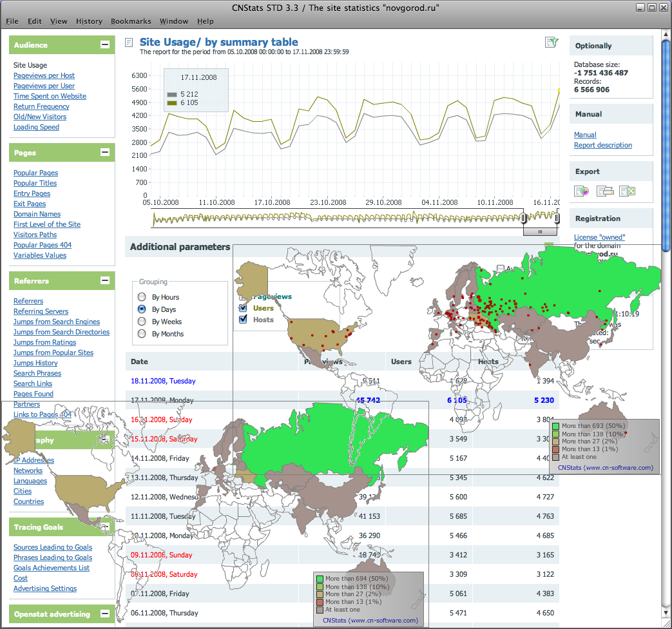Open the Report description link

602,145
